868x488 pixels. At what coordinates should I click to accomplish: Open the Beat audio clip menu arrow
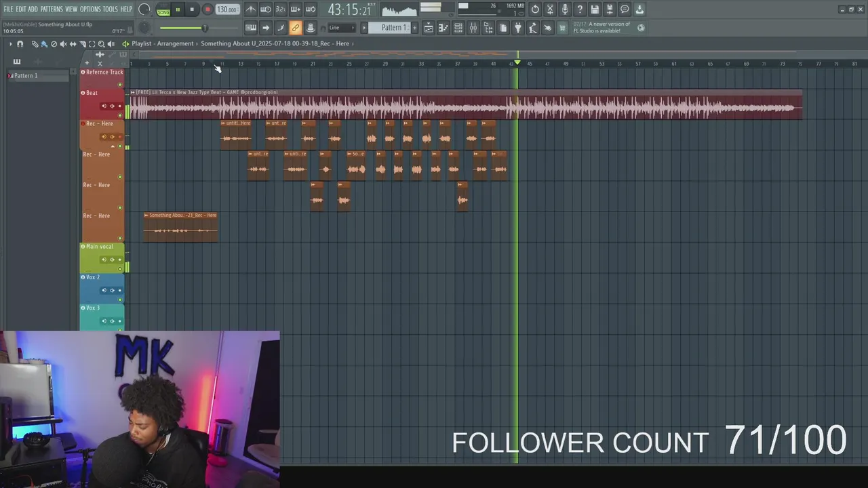point(133,92)
